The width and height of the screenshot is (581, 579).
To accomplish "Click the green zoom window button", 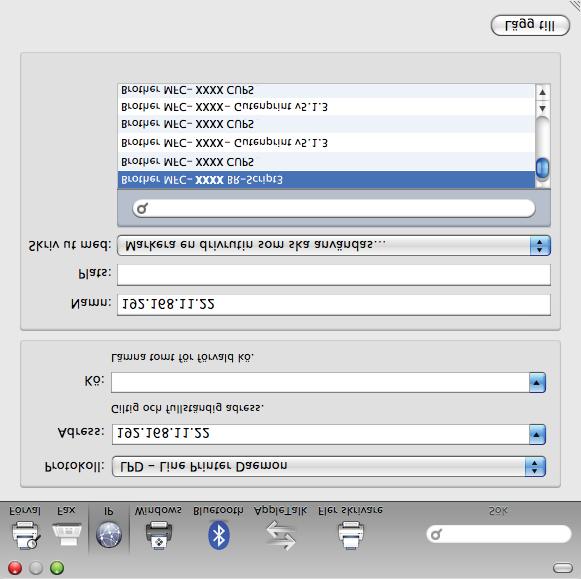I will point(57,568).
